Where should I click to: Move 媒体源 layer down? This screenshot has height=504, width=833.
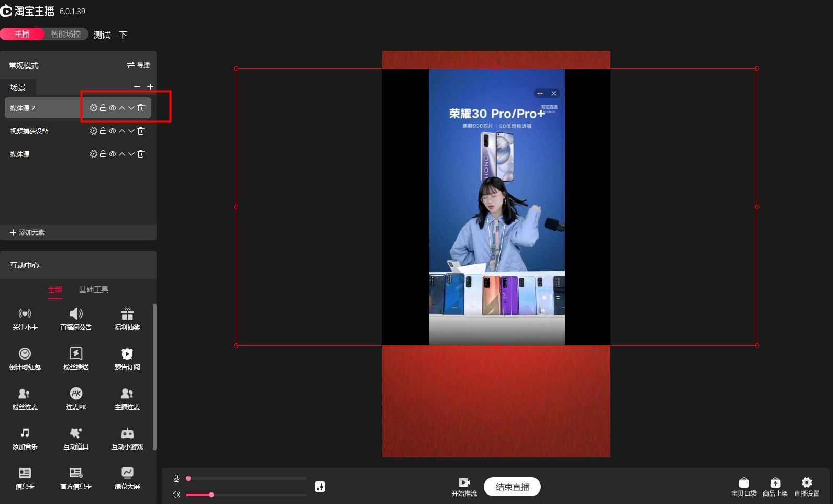pos(131,154)
